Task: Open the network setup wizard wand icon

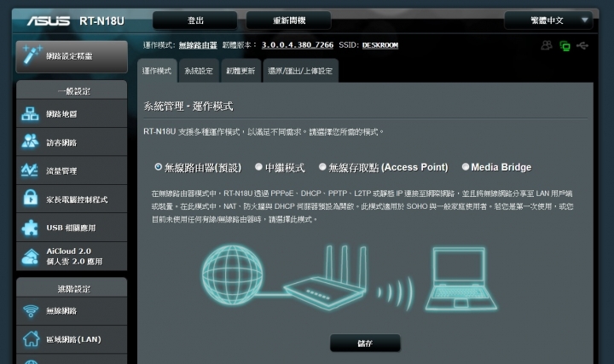Action: tap(31, 55)
